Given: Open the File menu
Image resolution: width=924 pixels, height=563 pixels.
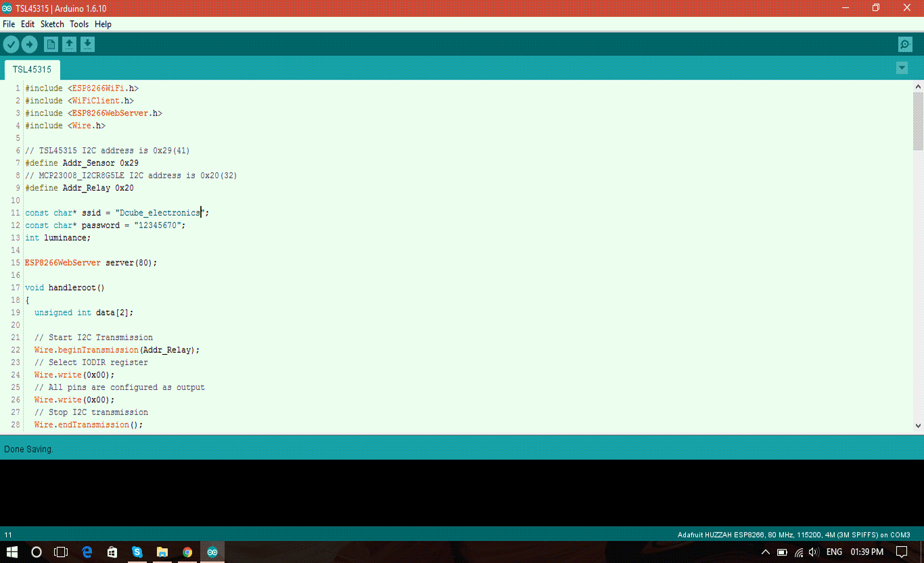Looking at the screenshot, I should pyautogui.click(x=9, y=24).
